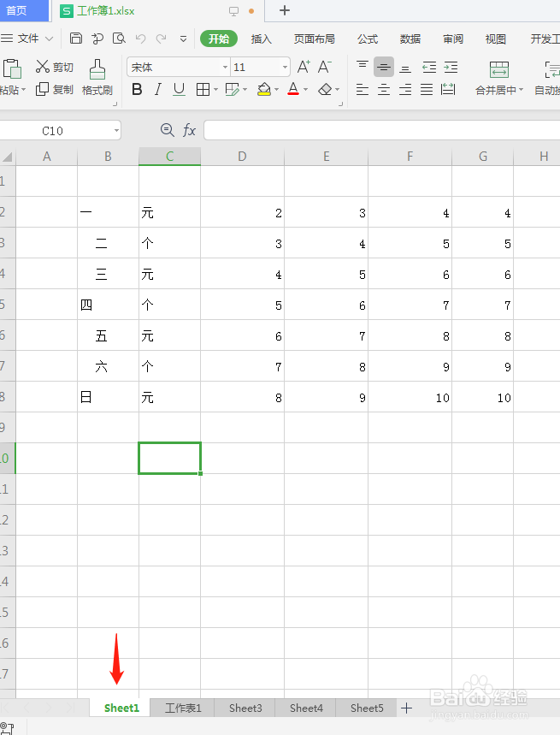Toggle vertical middle alignment
Viewport: 560px width, 735px height.
tap(384, 67)
